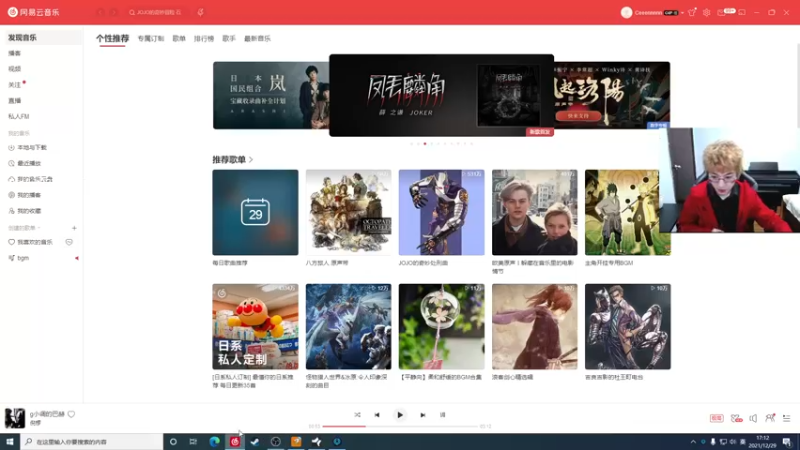Switch to the 个性推荐 tab
Image resolution: width=800 pixels, height=450 pixels.
(112, 38)
